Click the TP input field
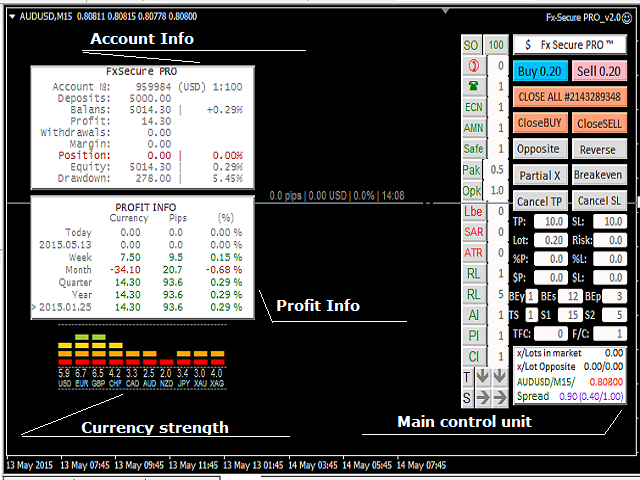 [551, 222]
